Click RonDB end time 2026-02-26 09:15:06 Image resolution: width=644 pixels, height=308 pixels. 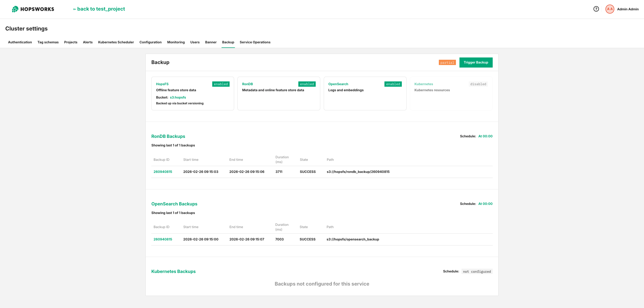pos(247,172)
